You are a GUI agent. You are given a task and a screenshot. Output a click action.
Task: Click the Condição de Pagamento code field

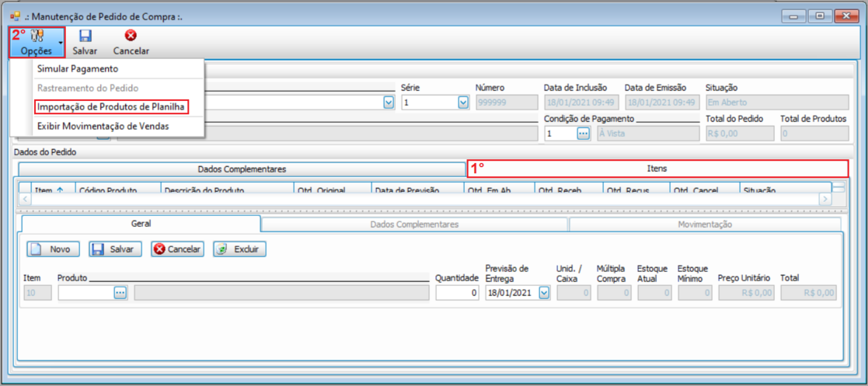coord(560,134)
